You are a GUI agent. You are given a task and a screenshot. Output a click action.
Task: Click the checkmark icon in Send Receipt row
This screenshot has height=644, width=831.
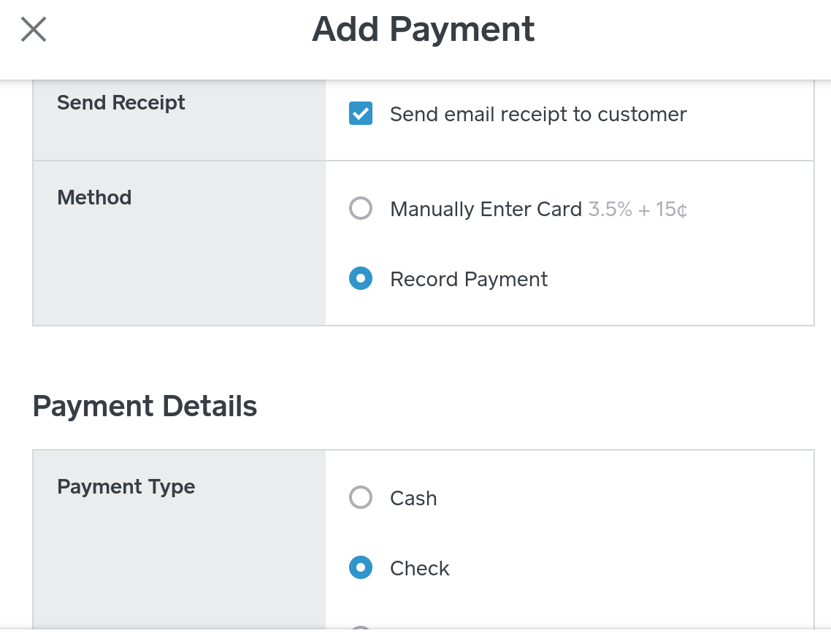[361, 114]
